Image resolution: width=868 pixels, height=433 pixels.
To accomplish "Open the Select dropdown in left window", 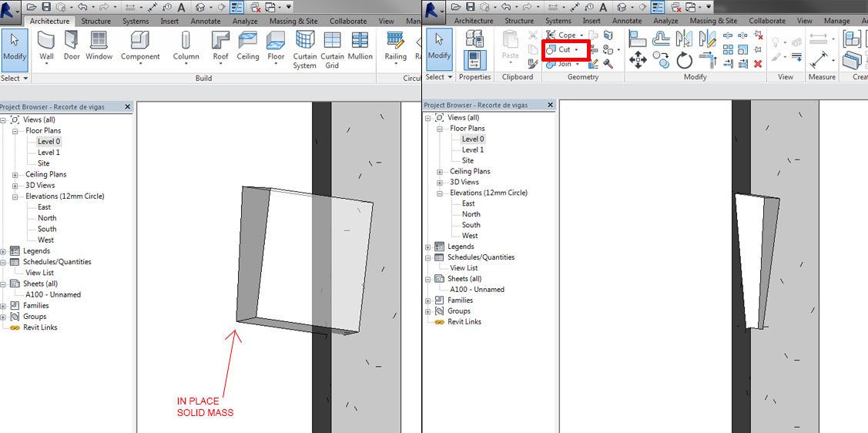I will point(15,78).
